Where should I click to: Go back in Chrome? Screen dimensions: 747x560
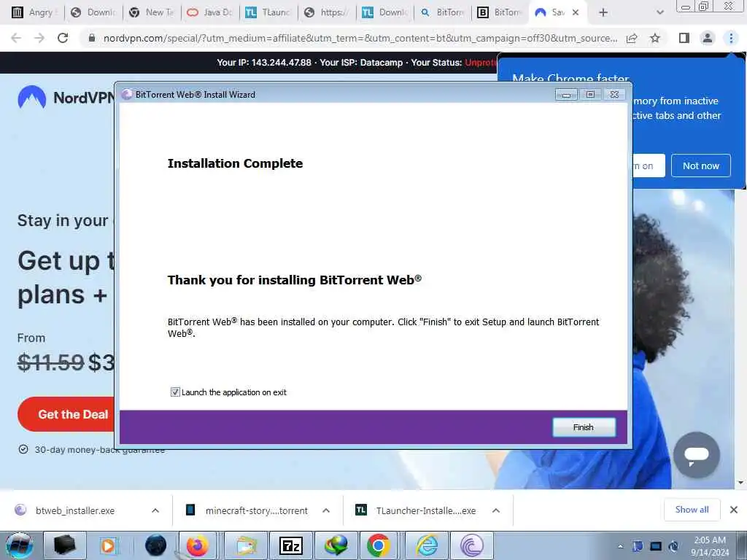[x=16, y=38]
